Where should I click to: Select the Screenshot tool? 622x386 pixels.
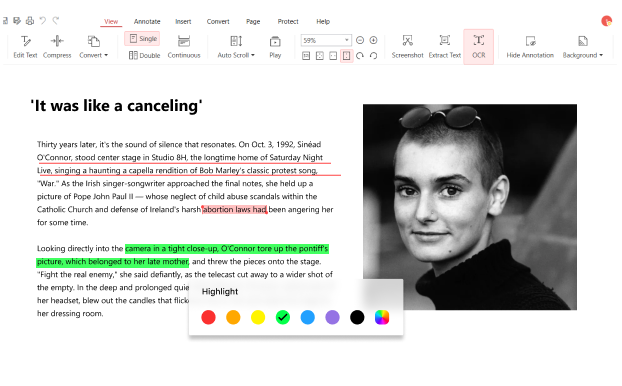407,46
